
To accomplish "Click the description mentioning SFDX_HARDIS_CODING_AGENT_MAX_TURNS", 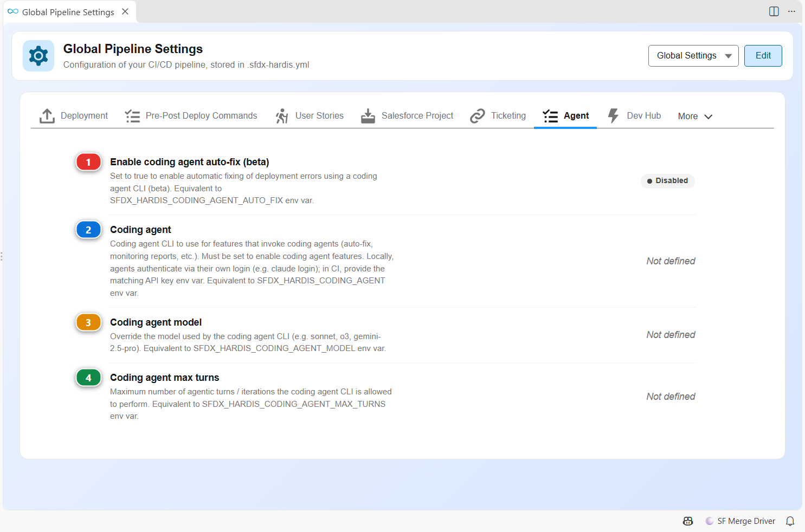I will point(251,404).
